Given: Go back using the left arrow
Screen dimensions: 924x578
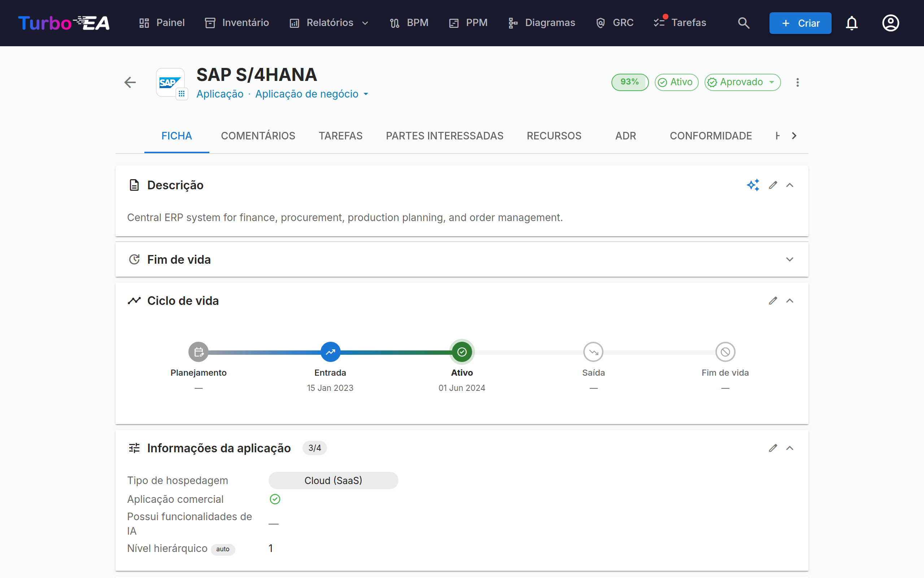Looking at the screenshot, I should (x=130, y=82).
